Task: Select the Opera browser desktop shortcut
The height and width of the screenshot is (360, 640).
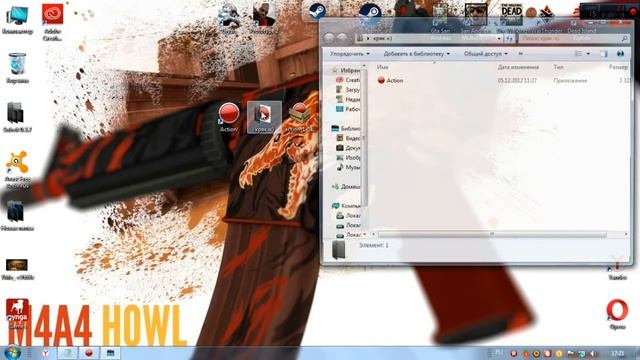Action: tap(617, 313)
